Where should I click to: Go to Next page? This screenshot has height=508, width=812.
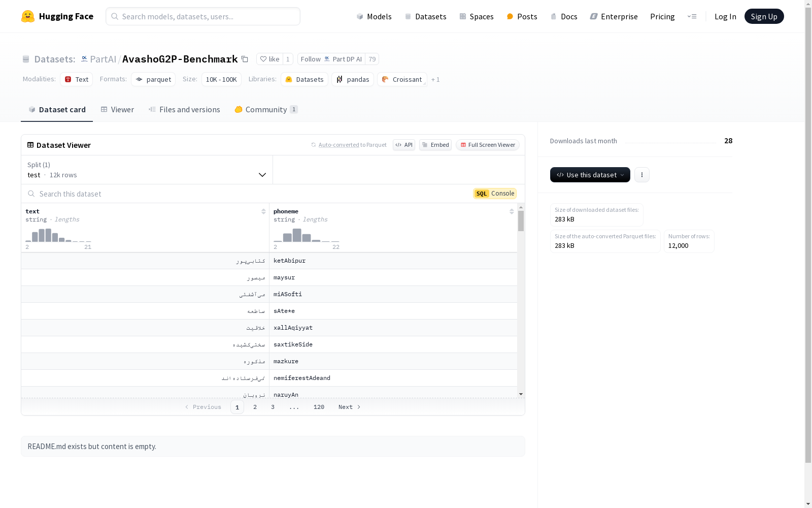[350, 407]
